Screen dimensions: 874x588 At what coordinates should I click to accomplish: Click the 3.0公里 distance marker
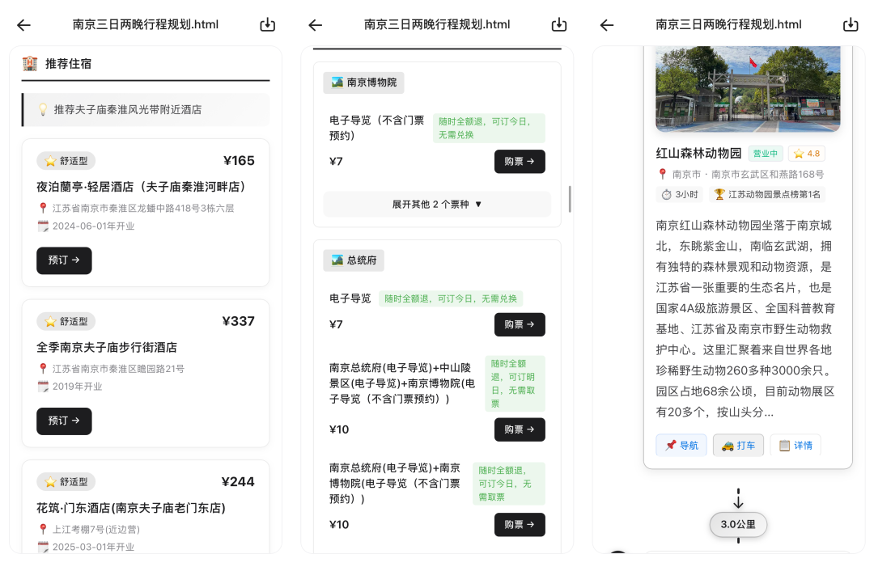(738, 524)
